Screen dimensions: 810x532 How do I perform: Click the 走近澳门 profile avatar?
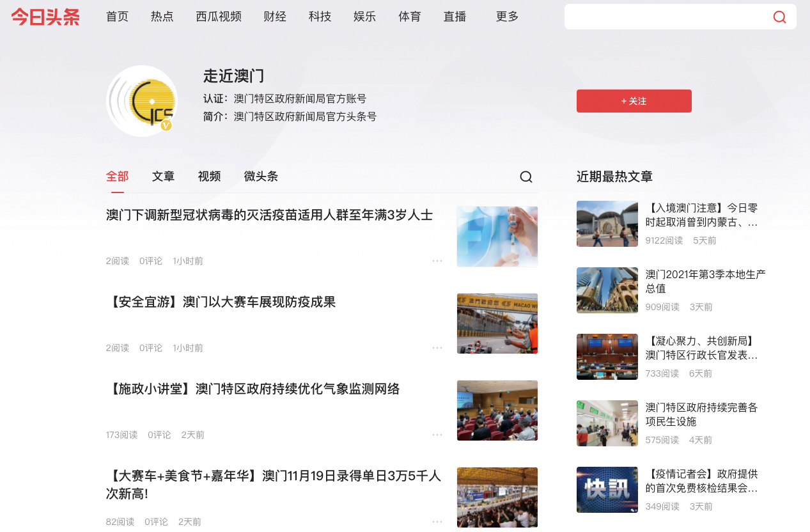(142, 101)
